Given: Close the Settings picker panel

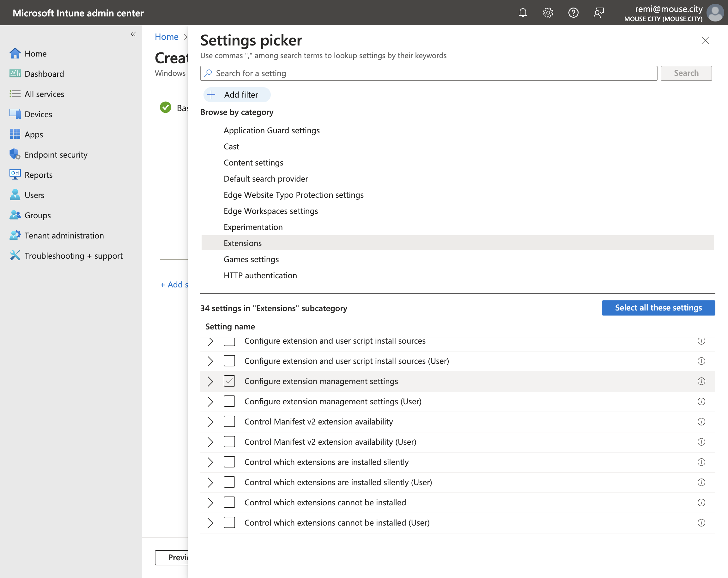Looking at the screenshot, I should coord(705,40).
